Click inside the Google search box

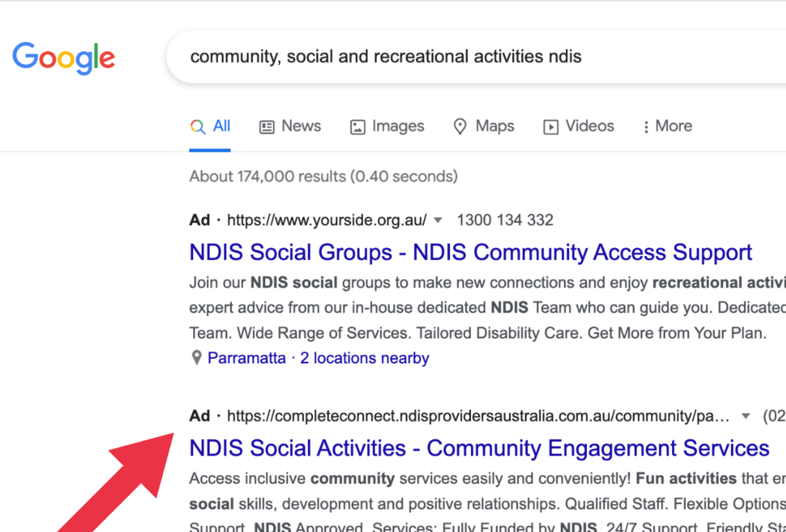(450, 56)
